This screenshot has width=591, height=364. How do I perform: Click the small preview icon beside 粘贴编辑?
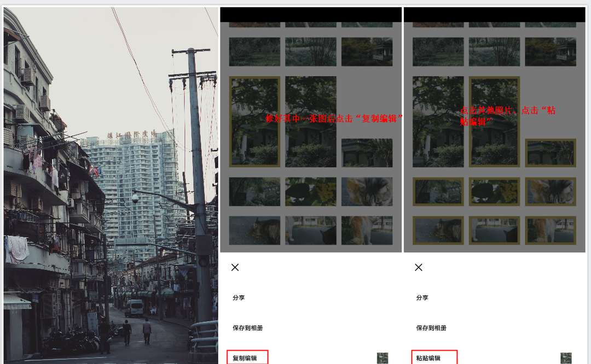click(x=566, y=359)
